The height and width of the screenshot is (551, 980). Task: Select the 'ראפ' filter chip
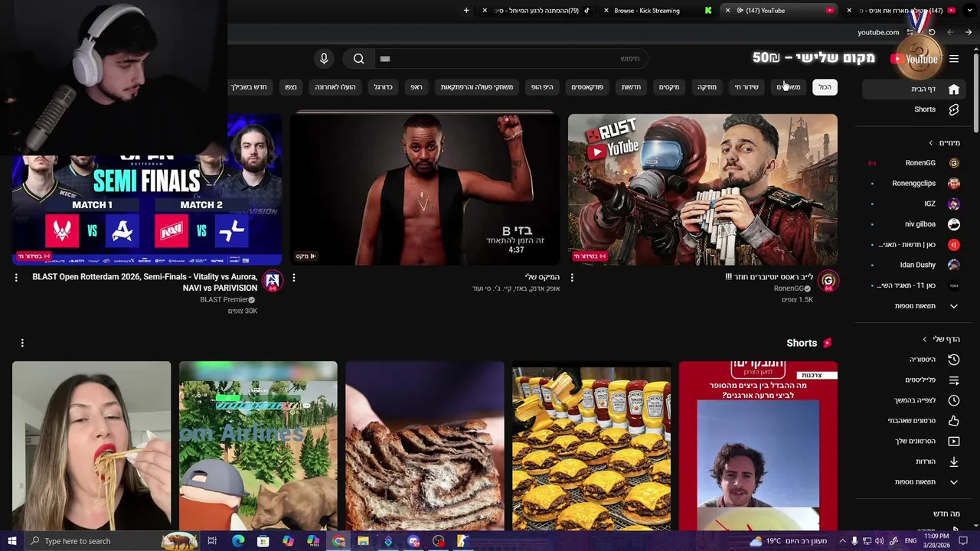point(416,87)
